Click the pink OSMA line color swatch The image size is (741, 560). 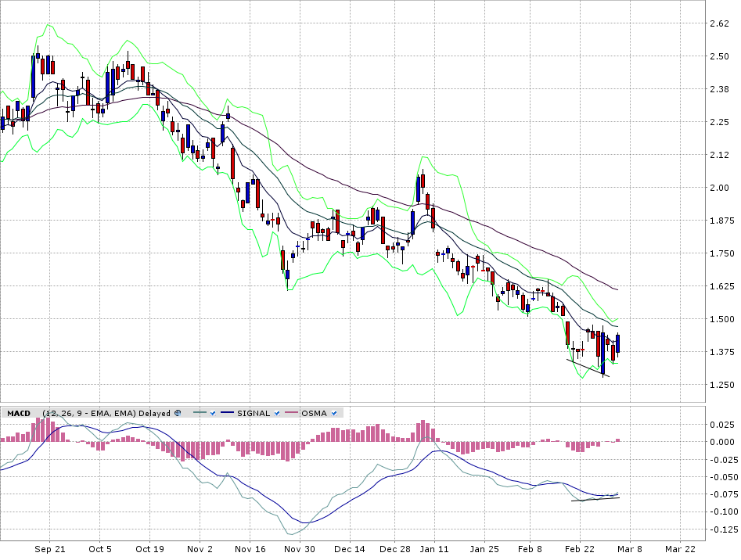click(293, 413)
